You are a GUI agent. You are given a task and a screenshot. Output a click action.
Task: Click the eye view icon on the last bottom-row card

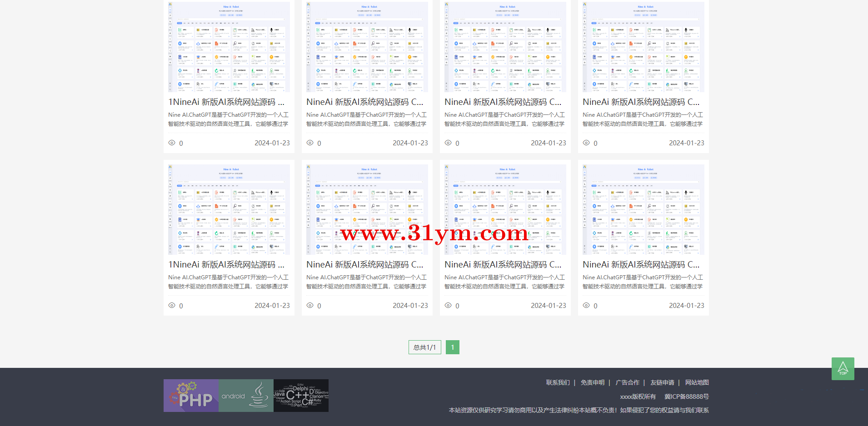pyautogui.click(x=586, y=305)
